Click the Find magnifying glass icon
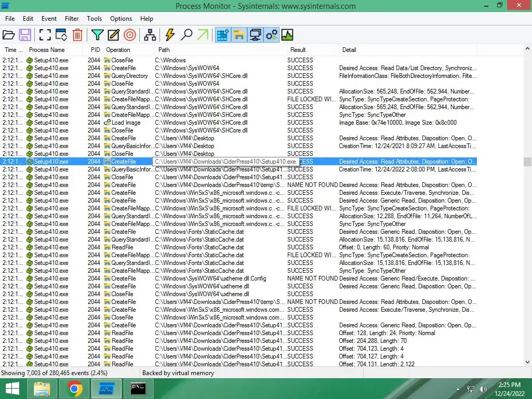This screenshot has height=399, width=532. tap(187, 35)
